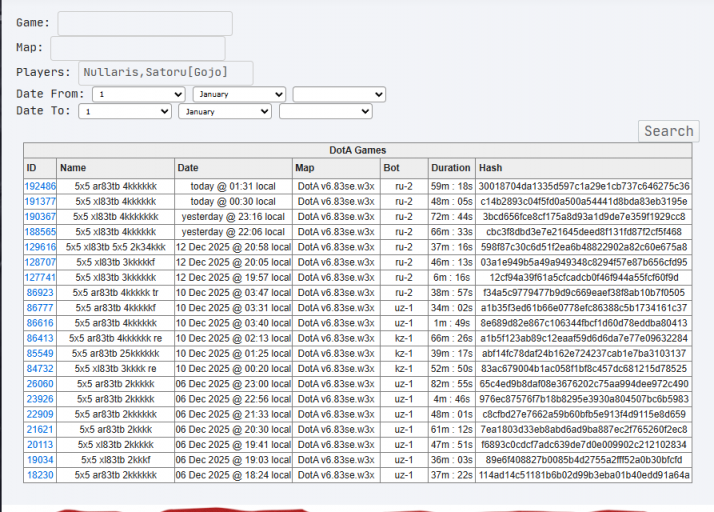Open the Date To year dropdown
The image size is (714, 512).
tap(326, 111)
